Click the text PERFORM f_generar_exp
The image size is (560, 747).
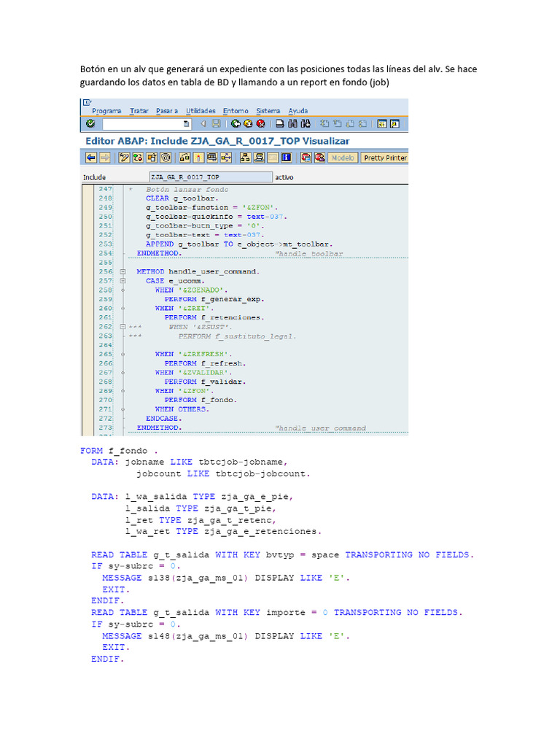click(x=214, y=299)
